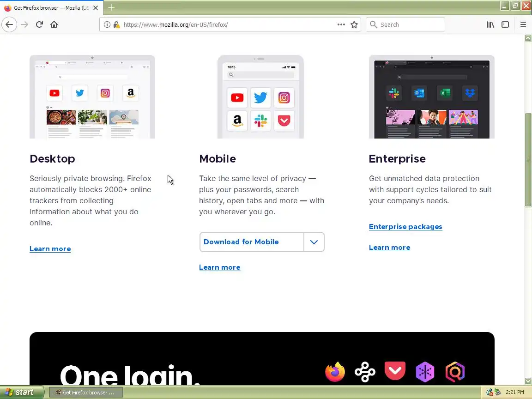The width and height of the screenshot is (532, 399).
Task: Open Learn more under Desktop
Action: tap(50, 249)
